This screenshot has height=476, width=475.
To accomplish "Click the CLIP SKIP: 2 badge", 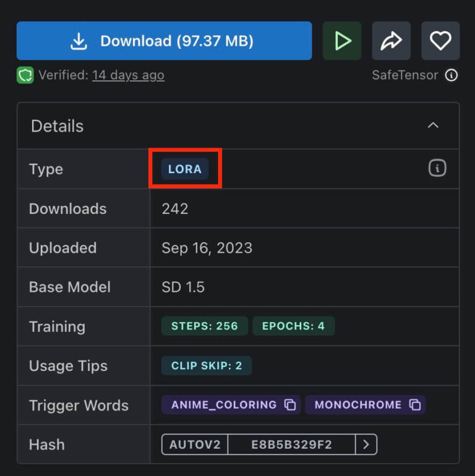I will click(207, 365).
